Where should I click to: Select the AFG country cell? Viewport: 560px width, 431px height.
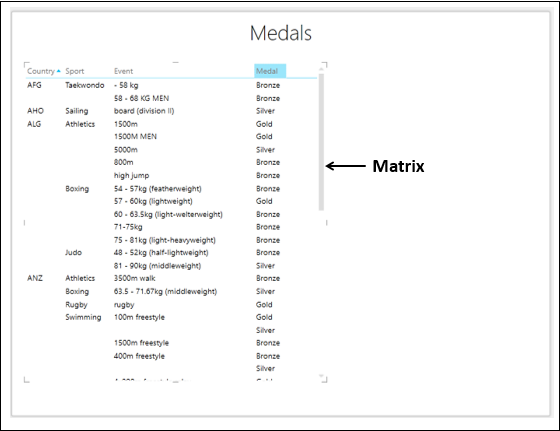click(34, 85)
